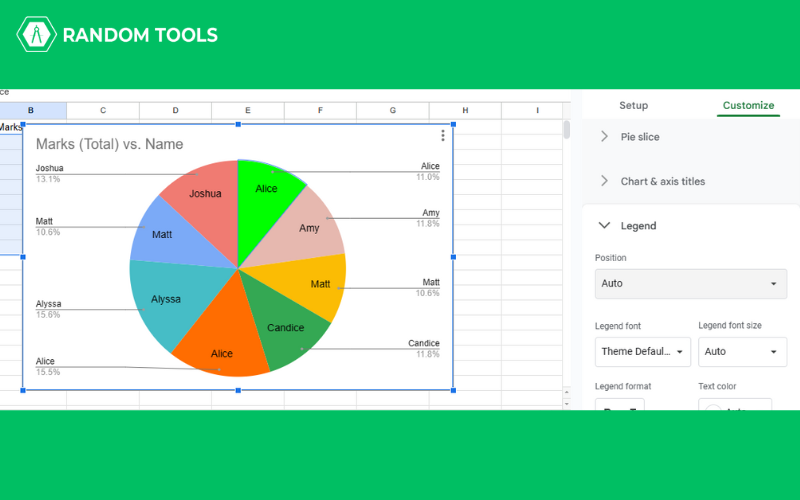Open the chart three-dot options menu
The height and width of the screenshot is (500, 800).
(442, 135)
